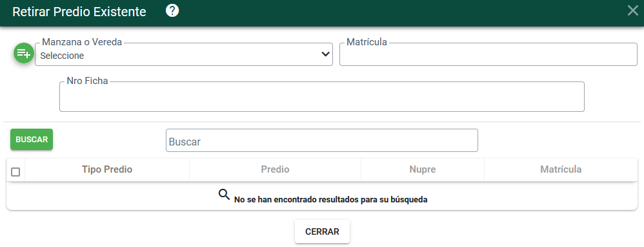Open the help question mark icon
The image size is (644, 247).
pyautogui.click(x=172, y=11)
